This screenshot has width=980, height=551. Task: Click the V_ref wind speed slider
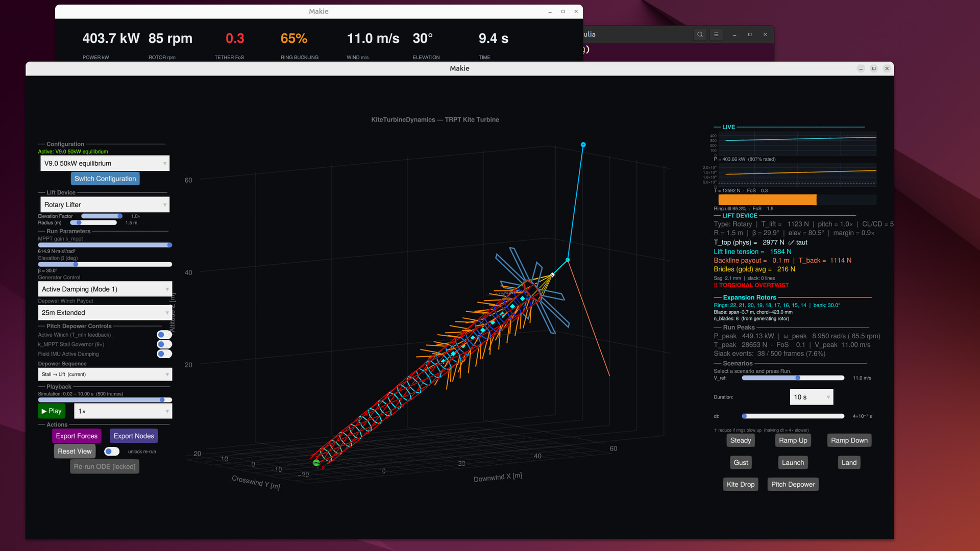click(793, 378)
